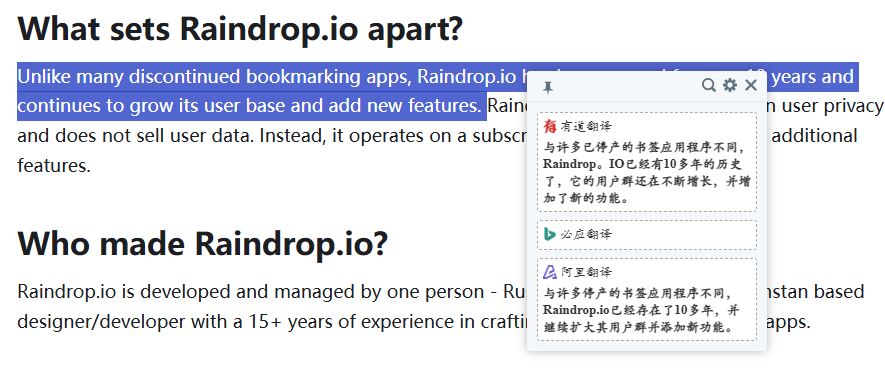Click highlighted text "Unlike many discontinued bookmarking apps"
The width and height of the screenshot is (885, 369).
click(214, 76)
